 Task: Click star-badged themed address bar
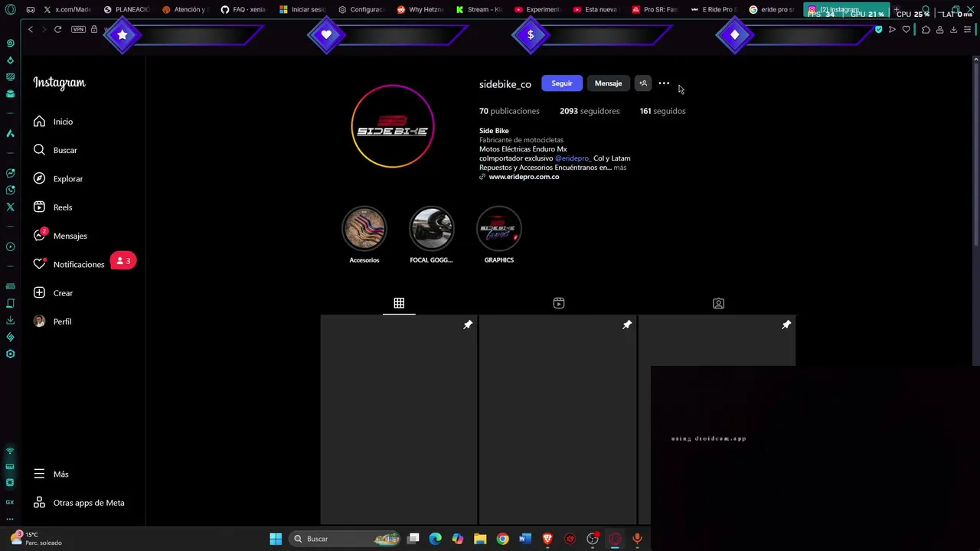point(185,34)
